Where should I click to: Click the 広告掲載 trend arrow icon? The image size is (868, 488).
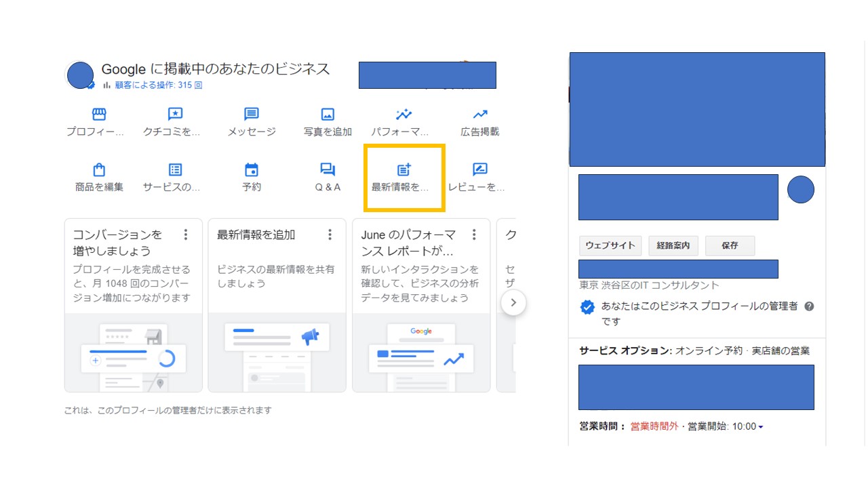click(480, 115)
